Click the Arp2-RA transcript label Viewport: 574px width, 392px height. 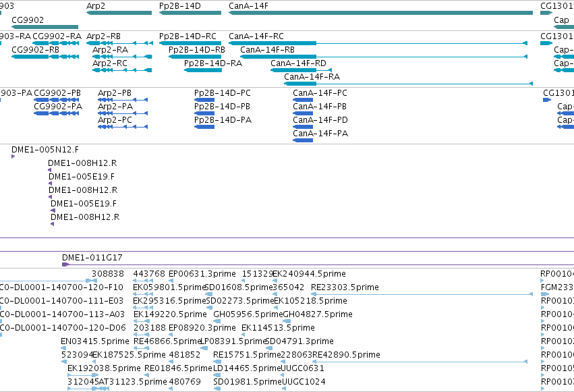click(x=110, y=49)
